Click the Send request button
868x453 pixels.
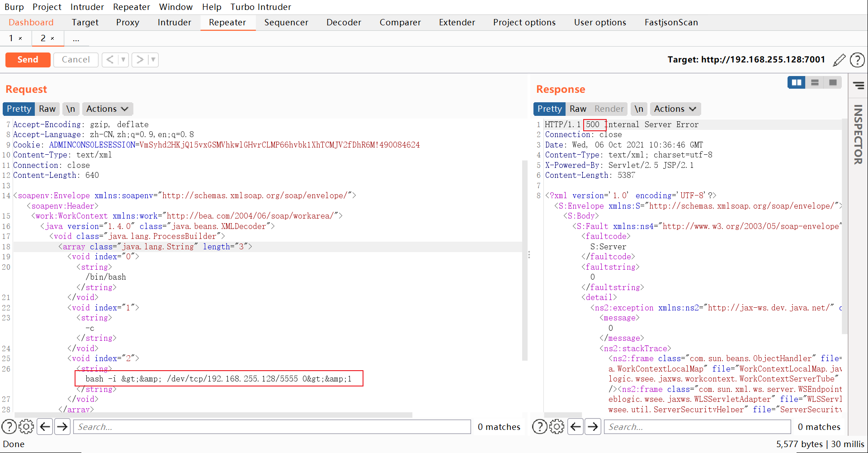tap(28, 60)
